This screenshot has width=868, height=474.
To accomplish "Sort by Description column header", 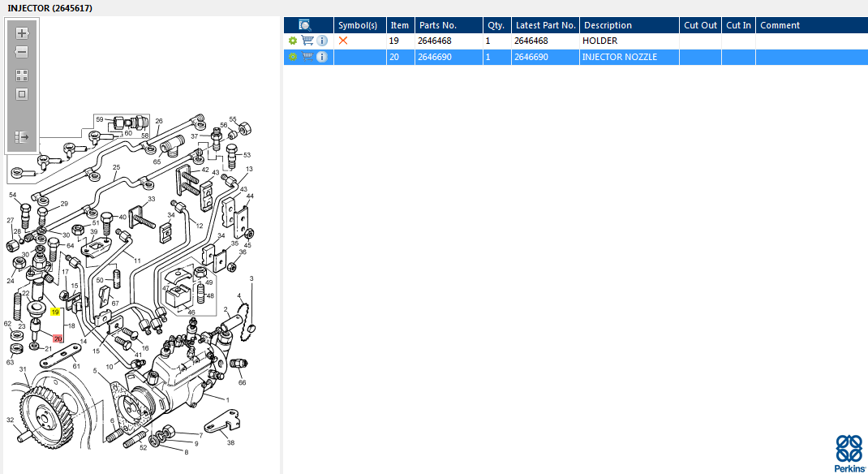I will (629, 25).
